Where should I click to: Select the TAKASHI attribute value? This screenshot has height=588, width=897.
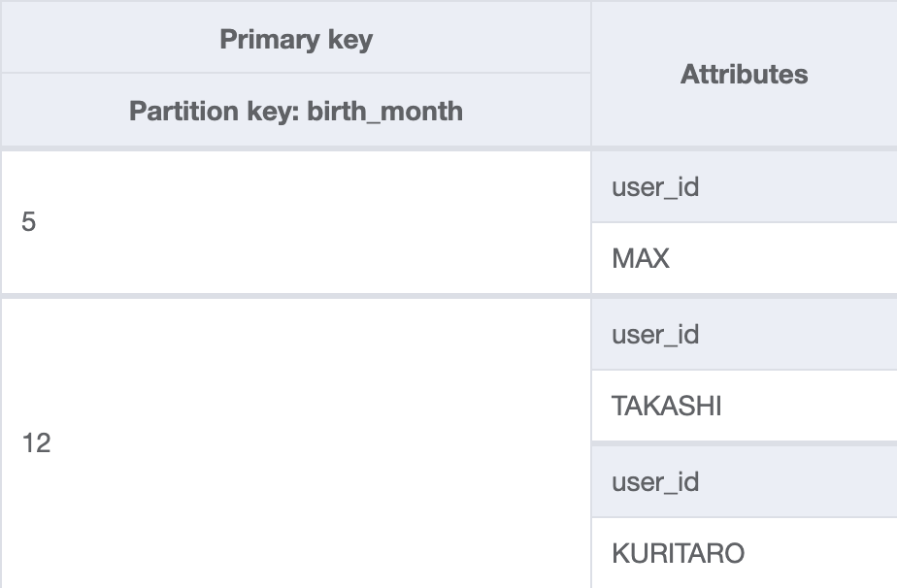click(666, 407)
